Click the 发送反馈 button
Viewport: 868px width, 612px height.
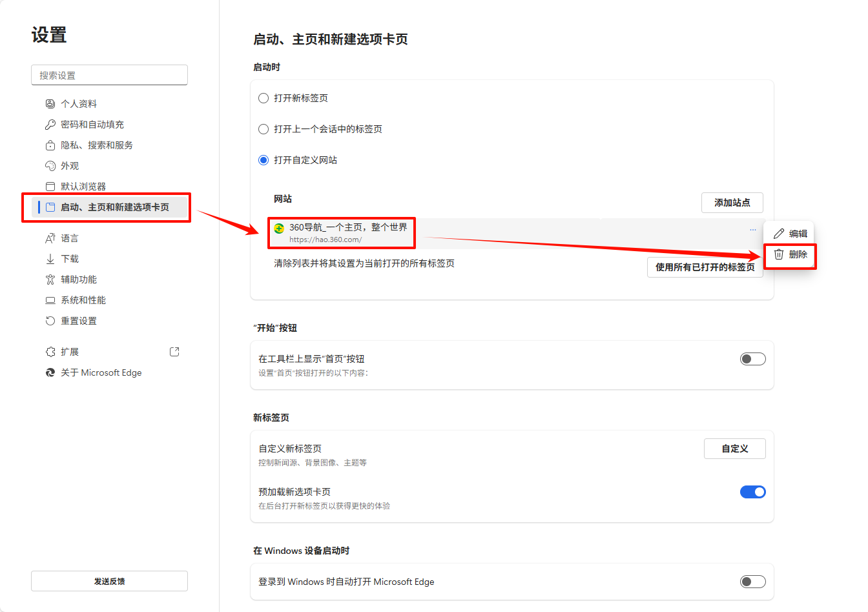point(109,581)
